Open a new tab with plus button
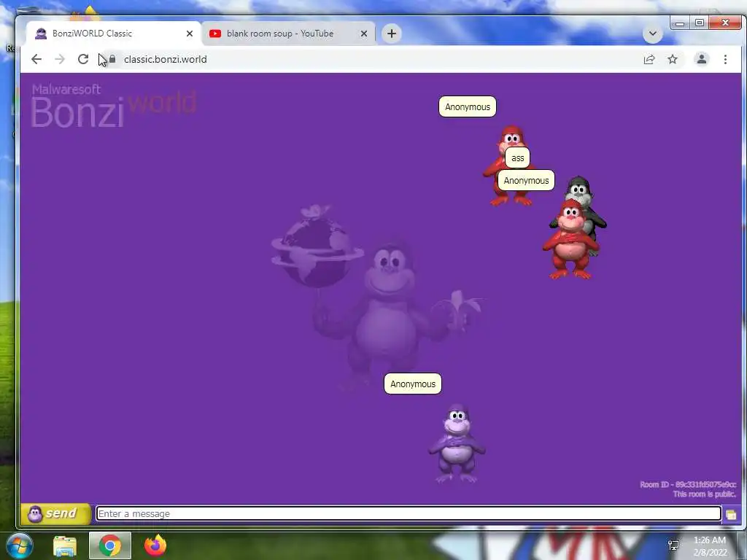747x560 pixels. 392,34
